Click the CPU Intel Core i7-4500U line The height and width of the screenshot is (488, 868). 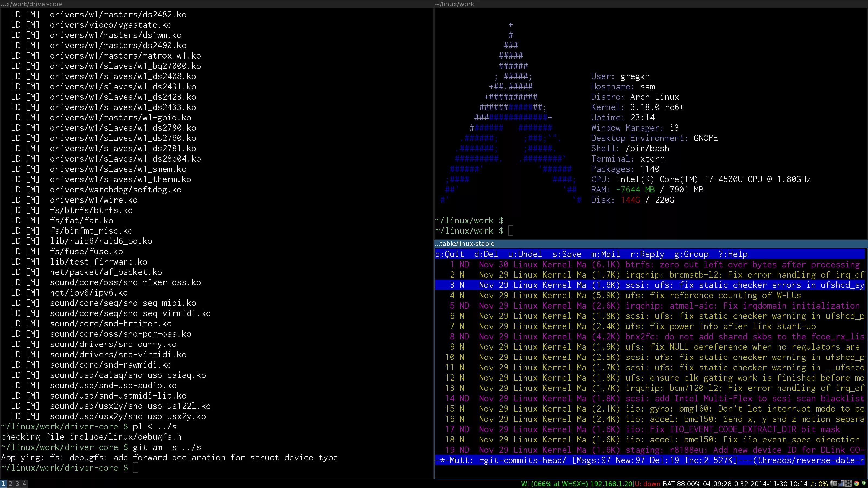pos(701,179)
